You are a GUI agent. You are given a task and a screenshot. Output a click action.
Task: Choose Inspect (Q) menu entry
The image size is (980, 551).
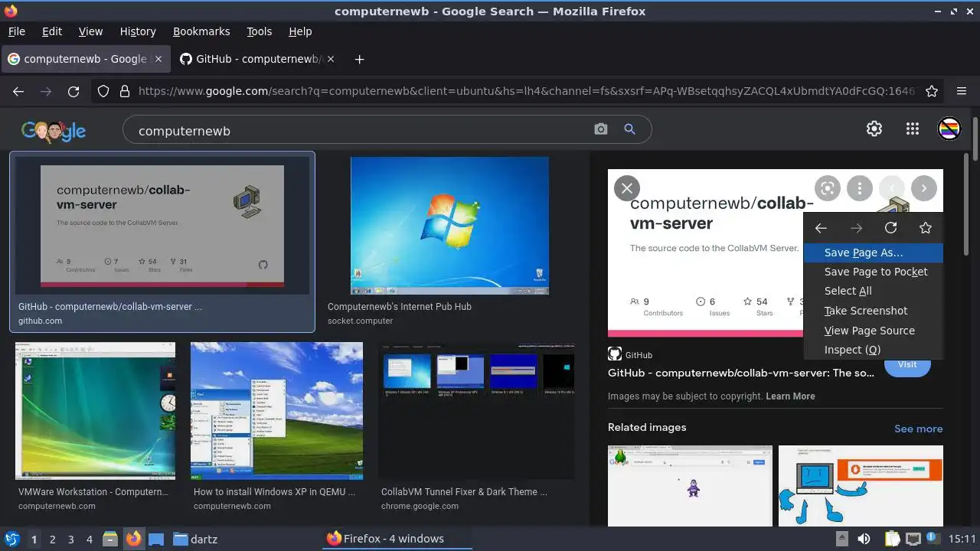pyautogui.click(x=874, y=350)
